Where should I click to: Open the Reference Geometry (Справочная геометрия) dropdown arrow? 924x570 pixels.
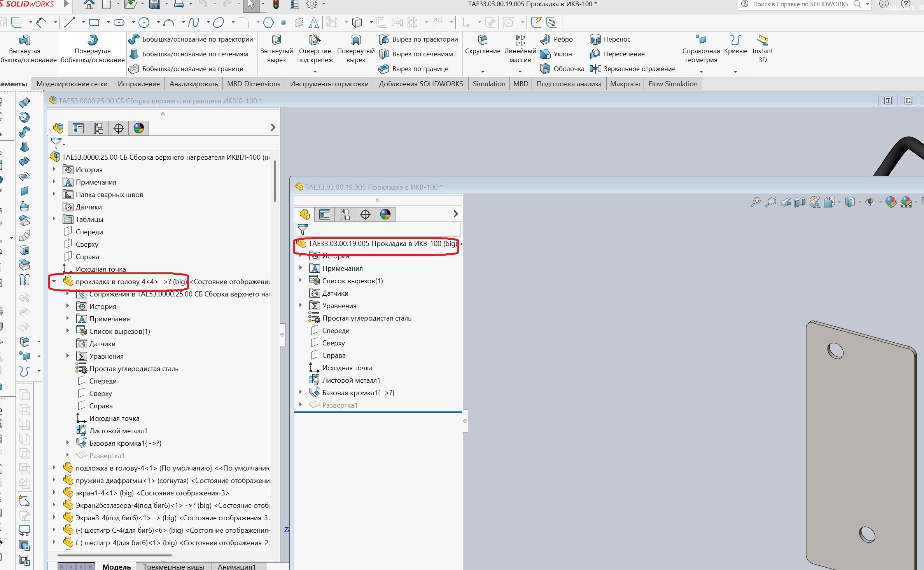701,71
